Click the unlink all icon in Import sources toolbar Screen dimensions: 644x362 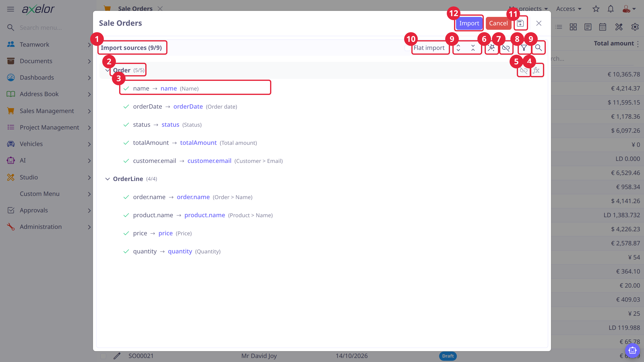(x=506, y=48)
